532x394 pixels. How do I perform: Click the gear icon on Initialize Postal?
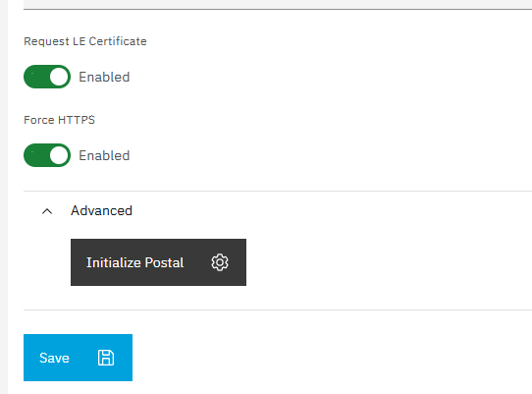click(x=220, y=262)
